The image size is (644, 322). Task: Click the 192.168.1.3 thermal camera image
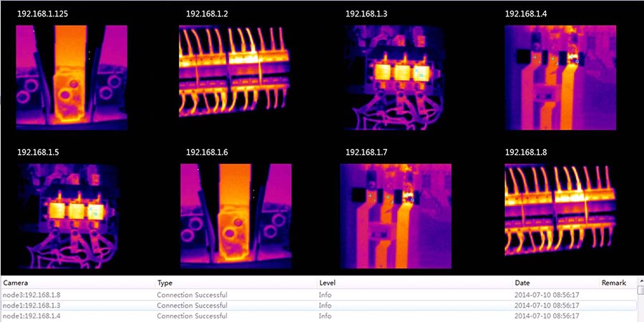(396, 77)
